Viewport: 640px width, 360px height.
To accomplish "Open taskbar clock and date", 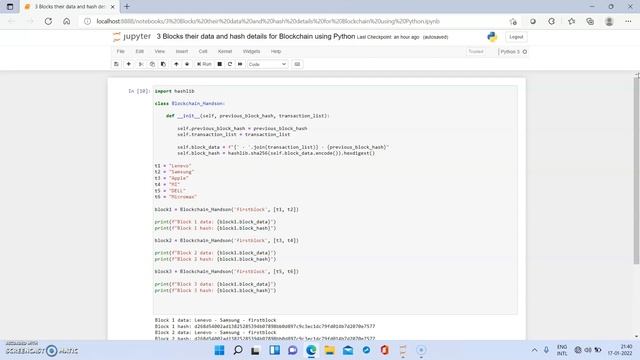I will click(620, 350).
